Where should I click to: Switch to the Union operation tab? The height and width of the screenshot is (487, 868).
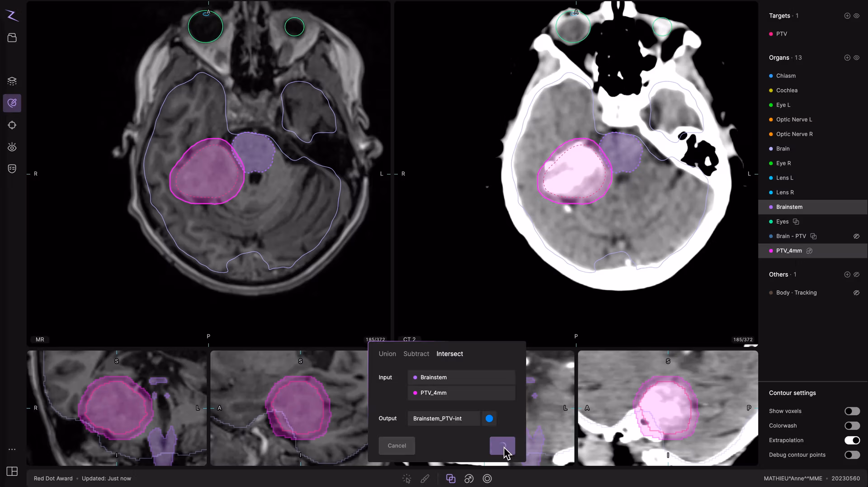387,354
